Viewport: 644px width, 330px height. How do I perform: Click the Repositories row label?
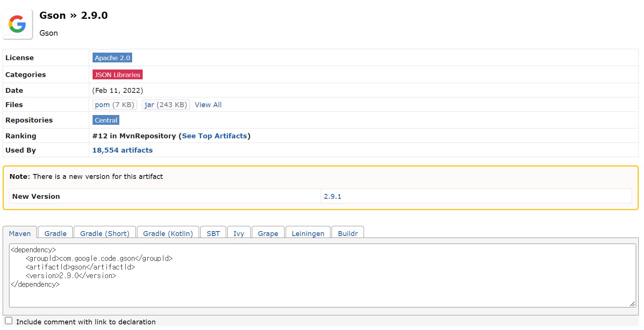[29, 120]
